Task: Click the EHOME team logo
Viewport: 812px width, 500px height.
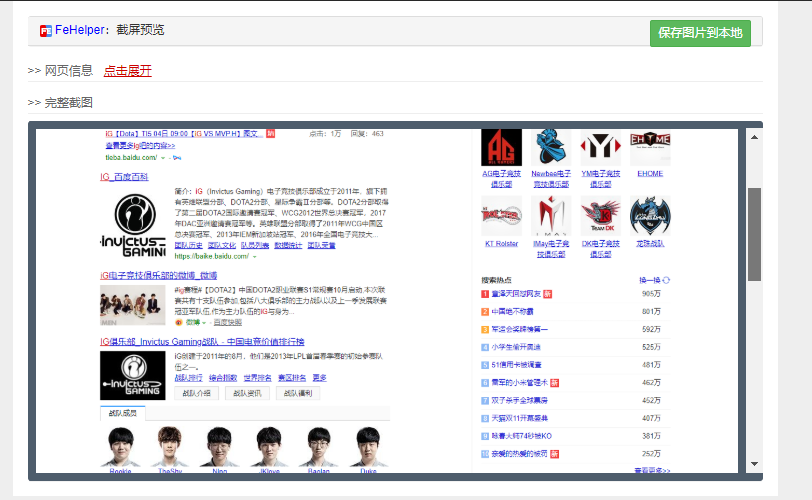Action: [x=650, y=148]
